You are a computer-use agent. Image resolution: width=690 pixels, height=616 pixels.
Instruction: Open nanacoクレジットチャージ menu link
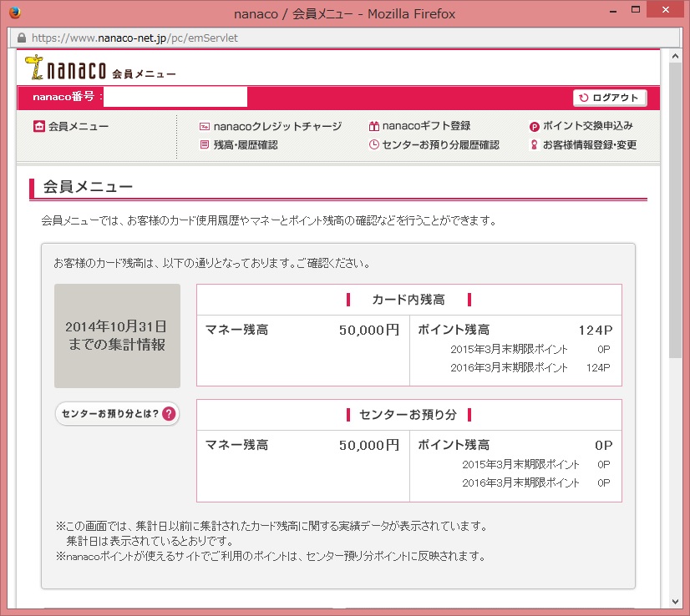[x=270, y=127]
